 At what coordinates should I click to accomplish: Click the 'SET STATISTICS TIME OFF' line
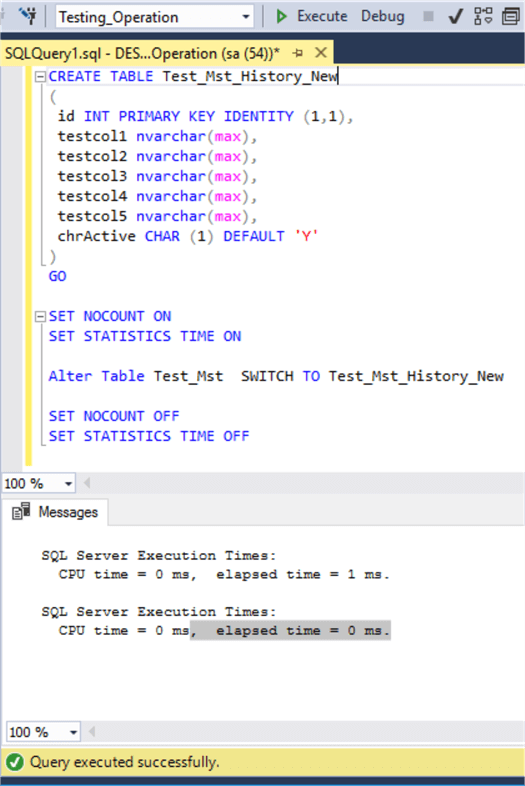click(x=149, y=436)
